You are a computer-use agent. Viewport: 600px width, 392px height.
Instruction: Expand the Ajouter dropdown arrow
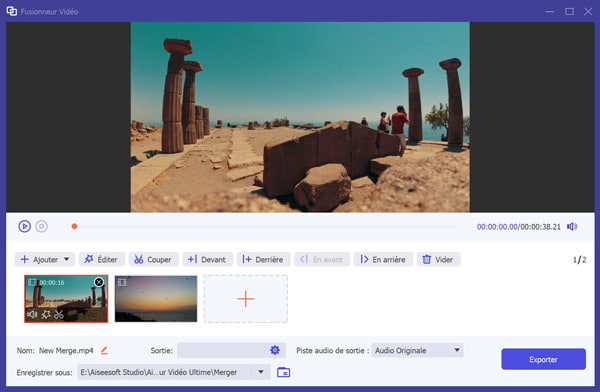[x=67, y=259]
